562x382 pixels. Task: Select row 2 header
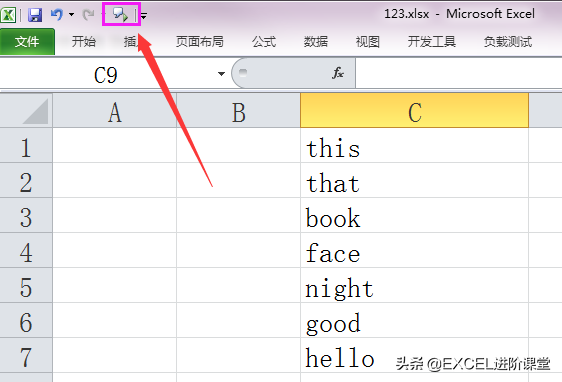[x=26, y=180]
